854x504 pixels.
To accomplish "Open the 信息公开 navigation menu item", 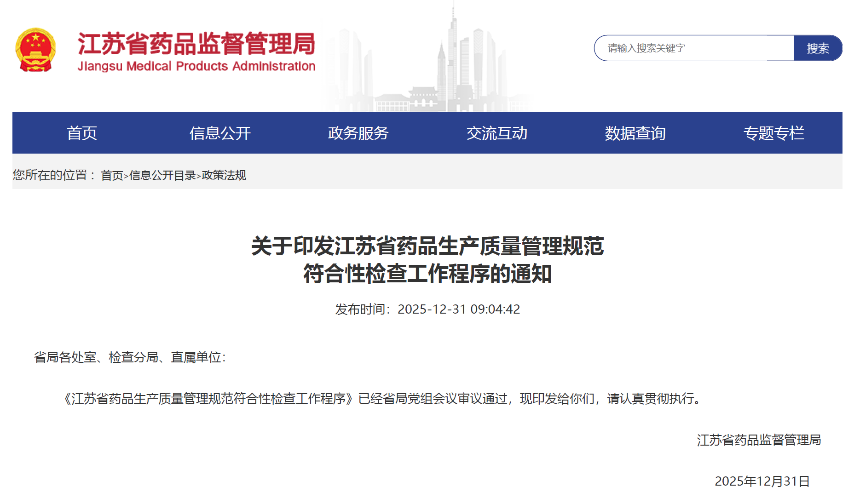I will [219, 133].
